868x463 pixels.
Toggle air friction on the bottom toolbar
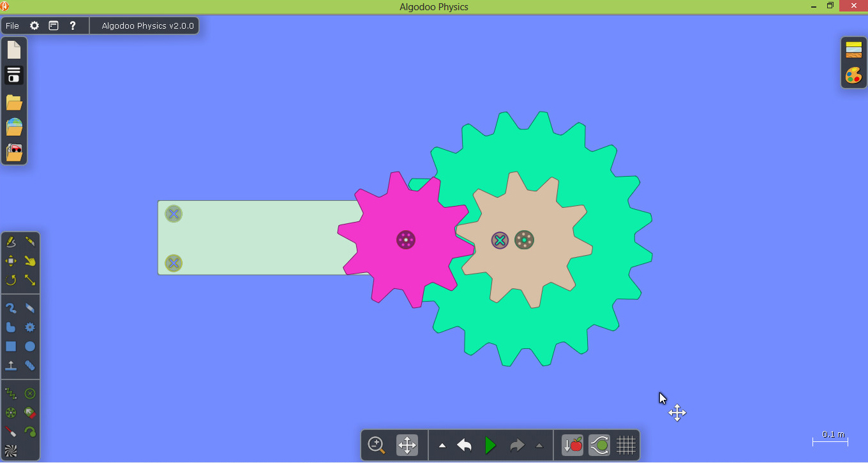click(599, 445)
